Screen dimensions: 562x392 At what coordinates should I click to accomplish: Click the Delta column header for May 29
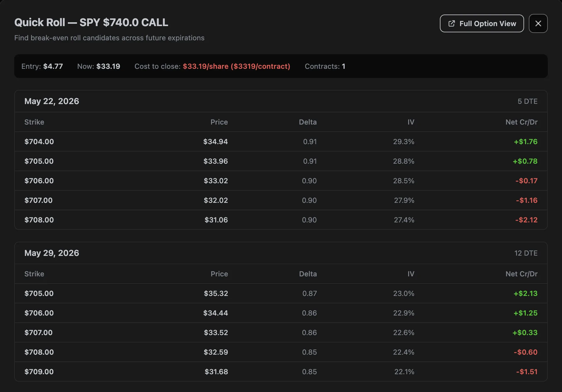click(308, 274)
